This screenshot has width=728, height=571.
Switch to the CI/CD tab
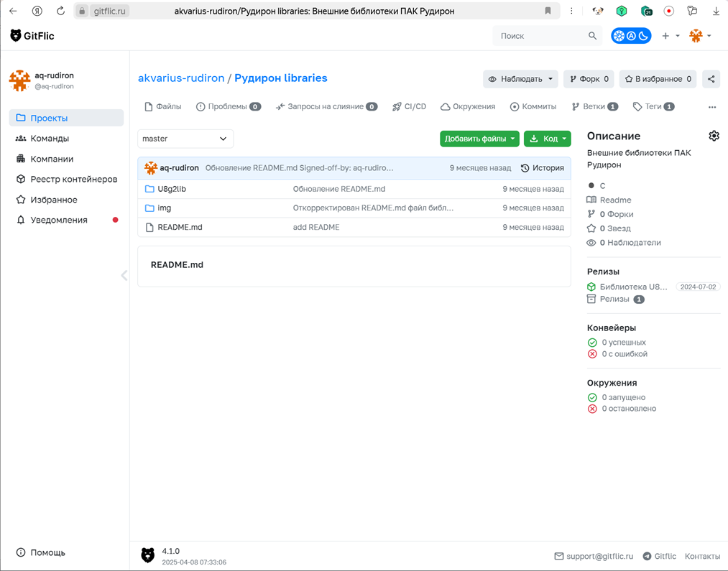pyautogui.click(x=409, y=107)
